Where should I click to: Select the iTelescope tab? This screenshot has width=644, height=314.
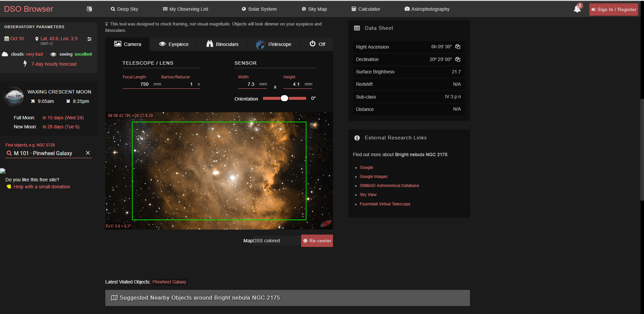pyautogui.click(x=273, y=44)
